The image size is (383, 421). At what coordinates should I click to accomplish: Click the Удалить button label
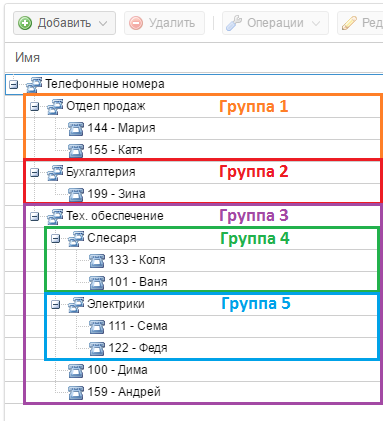point(172,23)
